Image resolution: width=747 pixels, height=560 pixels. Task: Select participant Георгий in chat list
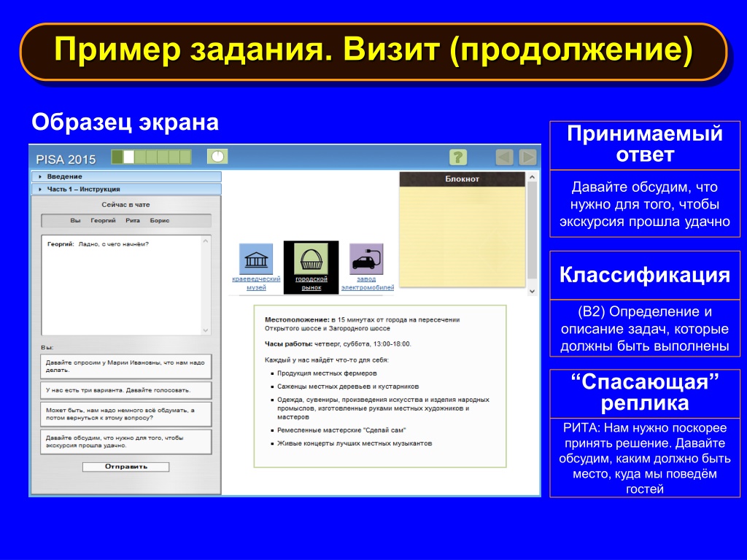click(x=104, y=220)
